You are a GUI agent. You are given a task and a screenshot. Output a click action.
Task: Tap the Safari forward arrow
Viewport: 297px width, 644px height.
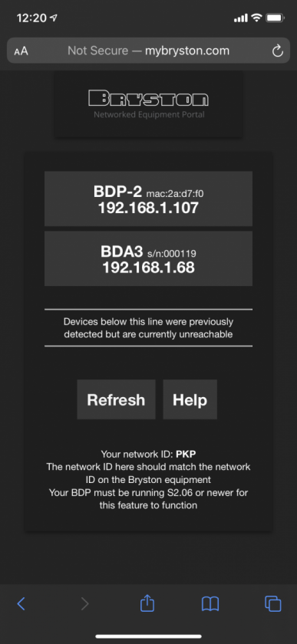point(84,603)
